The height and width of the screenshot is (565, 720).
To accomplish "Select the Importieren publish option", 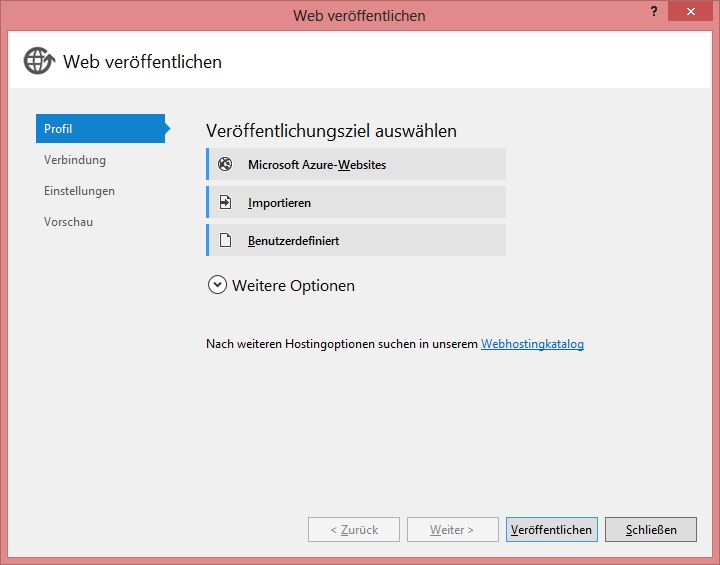I will (x=280, y=203).
